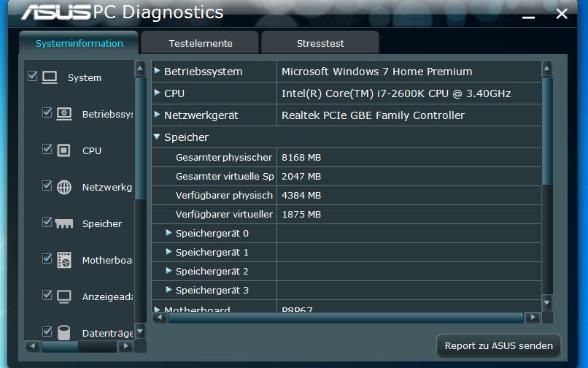588x368 pixels.
Task: Click the CPU chip icon in sidebar
Action: point(63,150)
